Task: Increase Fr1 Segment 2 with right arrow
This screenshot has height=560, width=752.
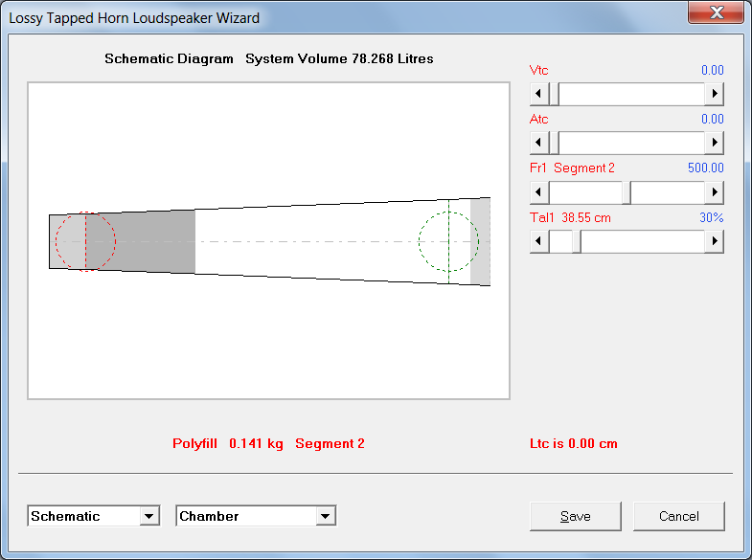Action: pyautogui.click(x=714, y=192)
